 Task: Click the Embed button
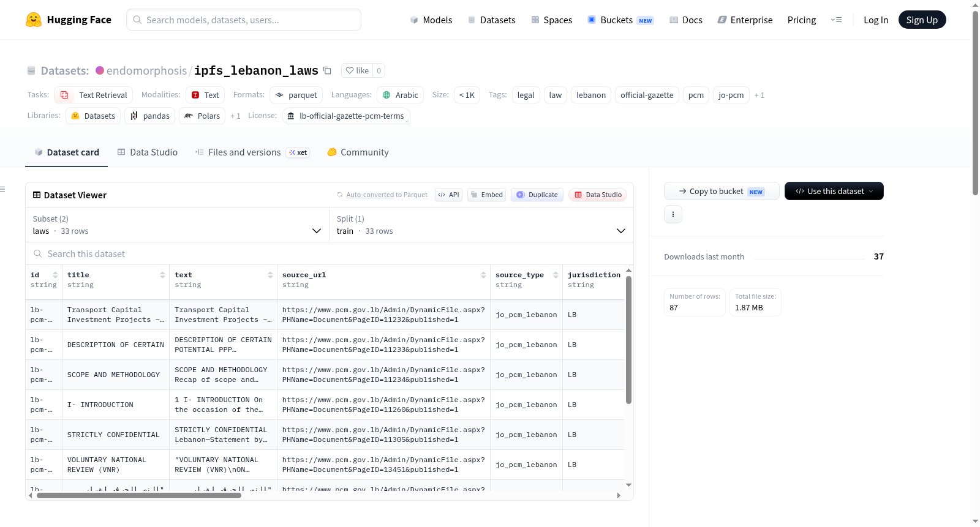(x=486, y=195)
